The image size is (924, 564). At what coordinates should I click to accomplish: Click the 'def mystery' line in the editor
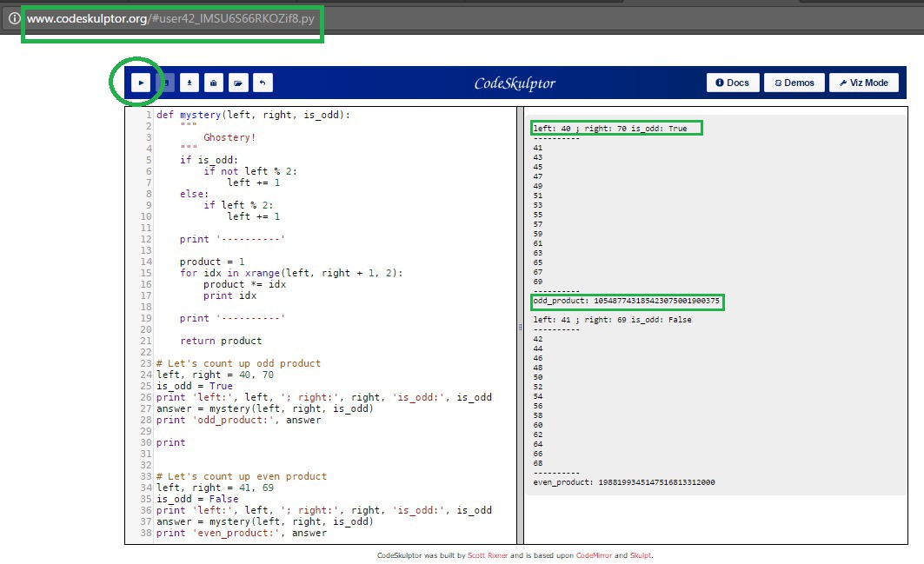[252, 115]
